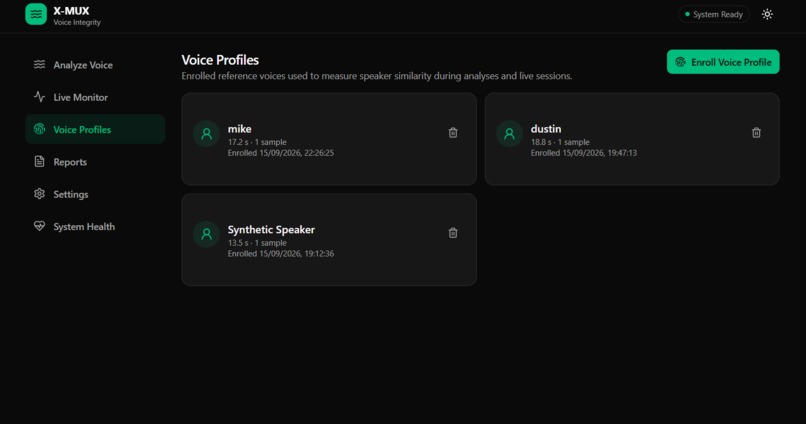This screenshot has height=424, width=806.
Task: Click the X-MUX title text
Action: 71,11
